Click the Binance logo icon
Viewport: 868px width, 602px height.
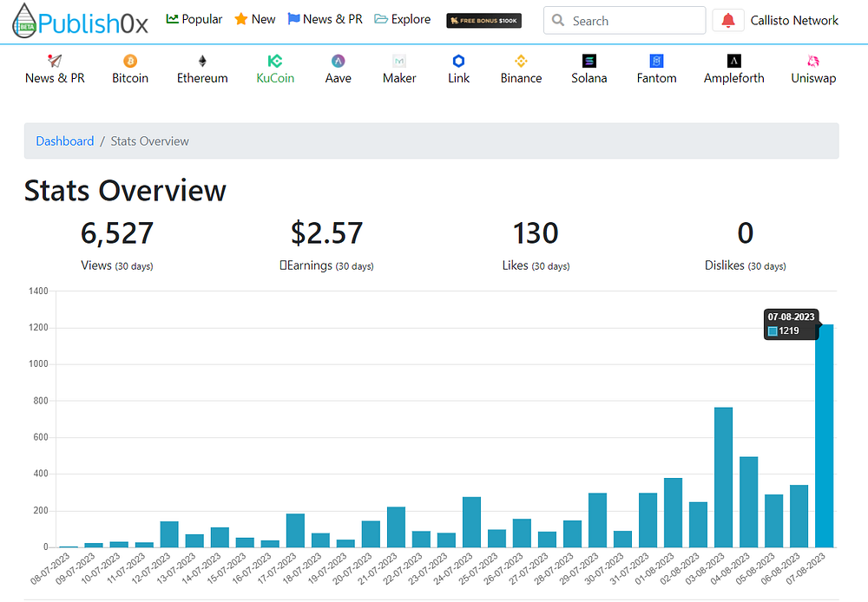(521, 61)
